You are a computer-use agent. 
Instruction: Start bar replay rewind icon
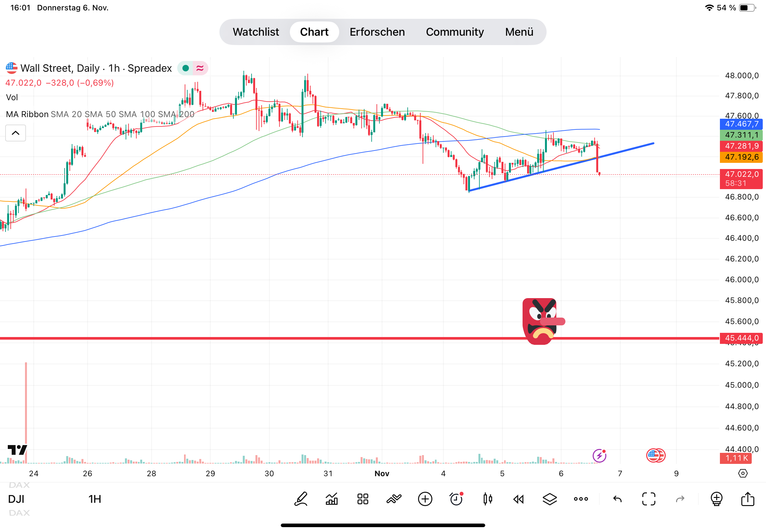[519, 499]
